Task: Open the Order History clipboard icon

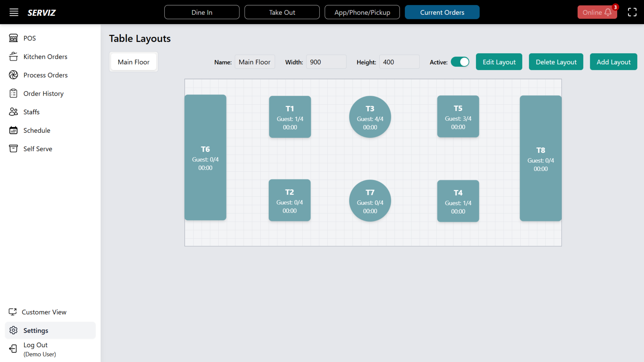Action: click(13, 93)
